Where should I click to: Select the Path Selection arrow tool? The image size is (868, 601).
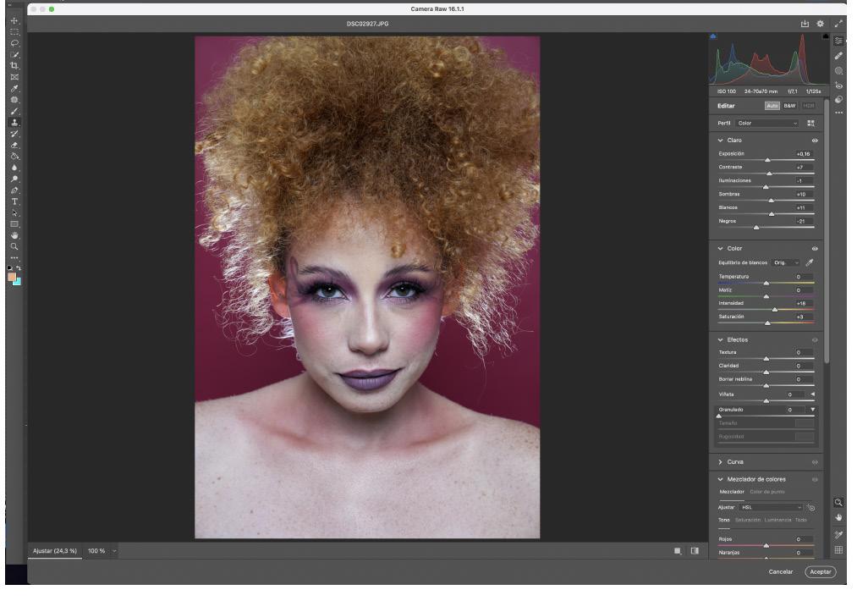click(14, 213)
